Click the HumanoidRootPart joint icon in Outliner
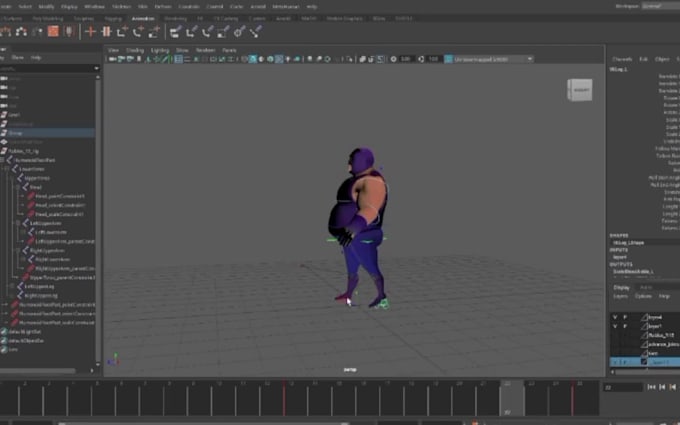Screen dimensions: 680x425 point(10,160)
